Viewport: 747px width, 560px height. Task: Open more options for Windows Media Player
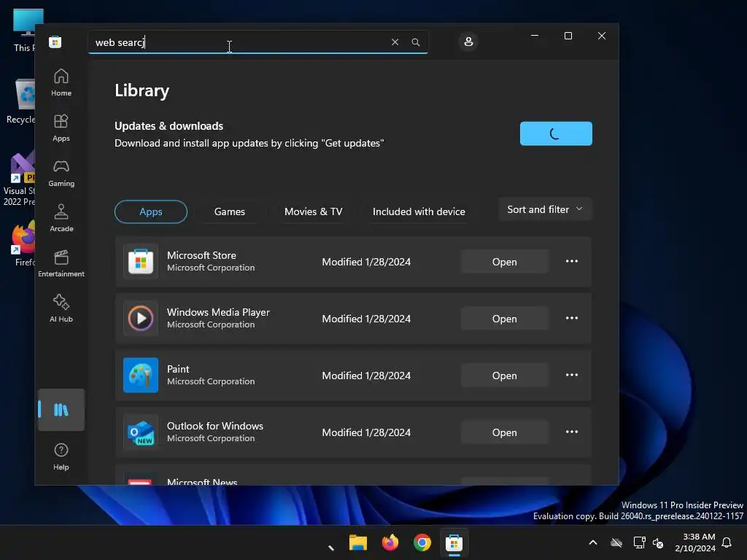(x=572, y=318)
